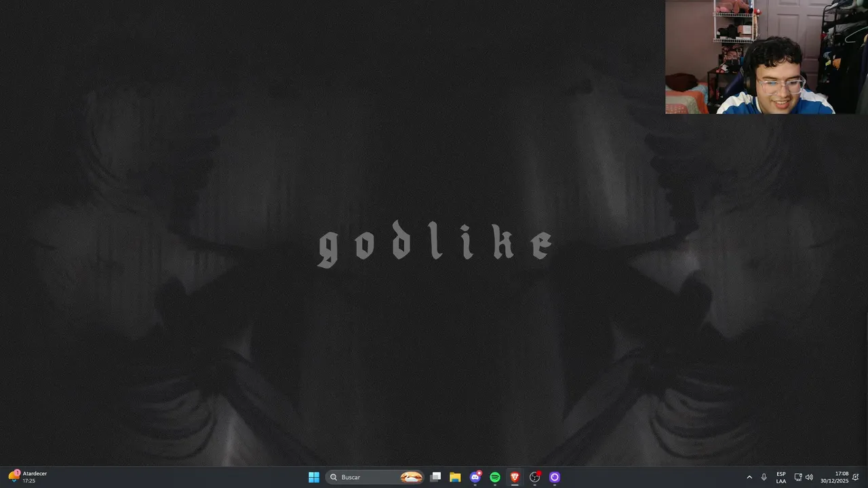Change the ESP LAA input language
868x488 pixels.
point(781,477)
